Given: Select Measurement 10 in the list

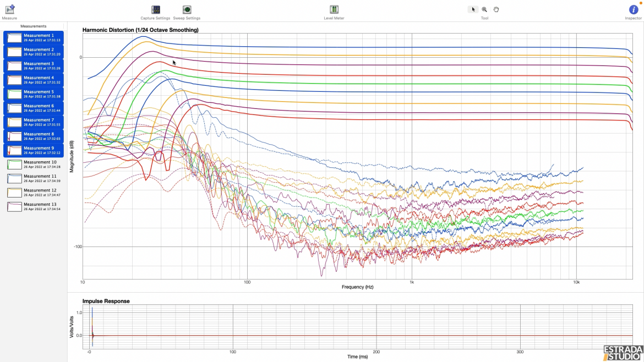Looking at the screenshot, I should 34,164.
